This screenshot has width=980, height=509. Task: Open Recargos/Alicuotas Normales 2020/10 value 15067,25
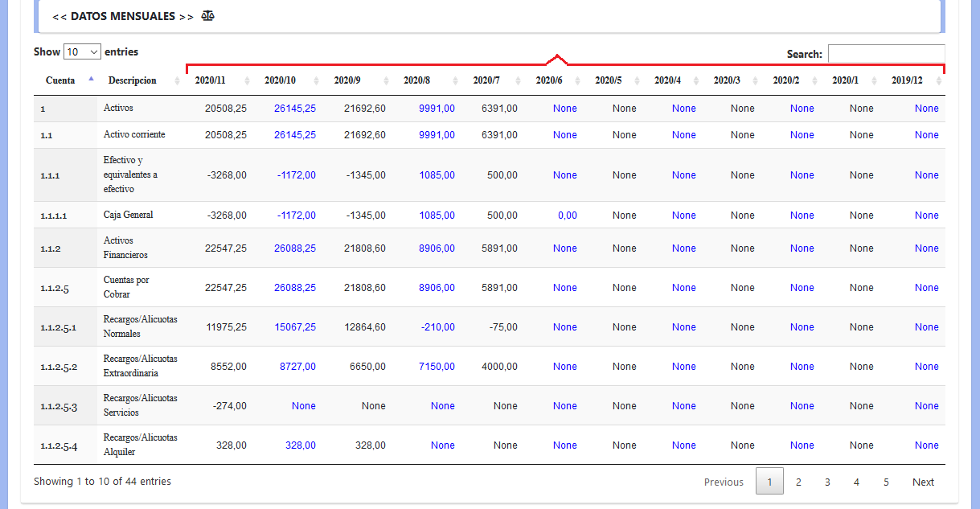[295, 327]
